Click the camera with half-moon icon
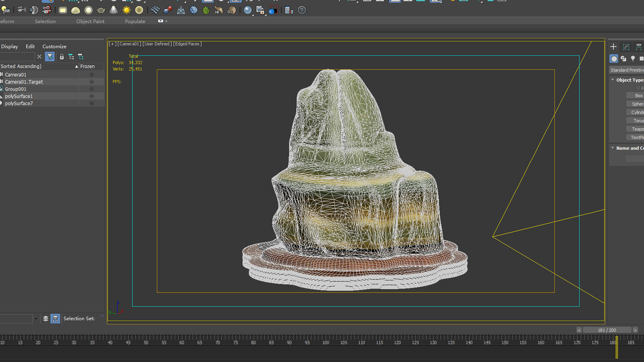Image resolution: width=644 pixels, height=362 pixels. coord(34,10)
